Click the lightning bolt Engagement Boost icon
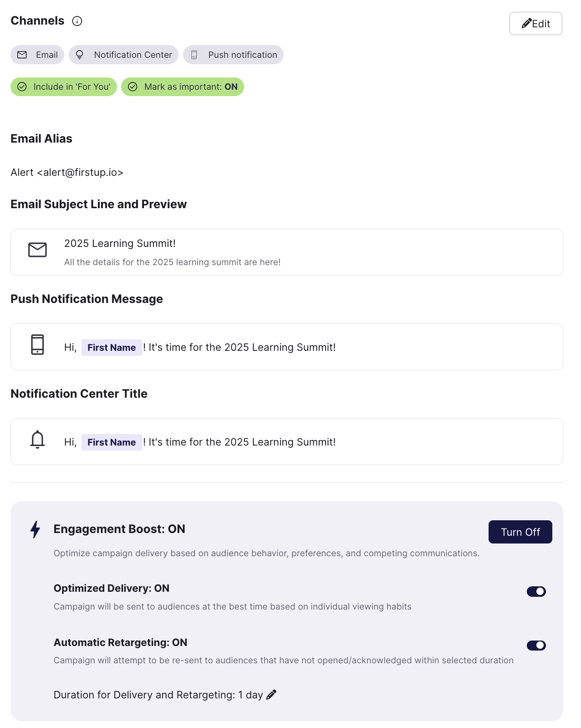This screenshot has height=728, width=581. click(x=35, y=529)
